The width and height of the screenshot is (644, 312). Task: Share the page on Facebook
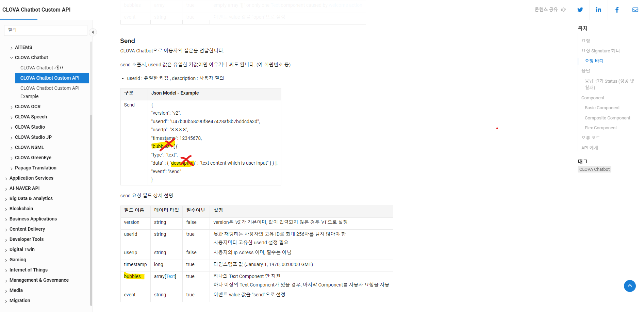(x=617, y=10)
